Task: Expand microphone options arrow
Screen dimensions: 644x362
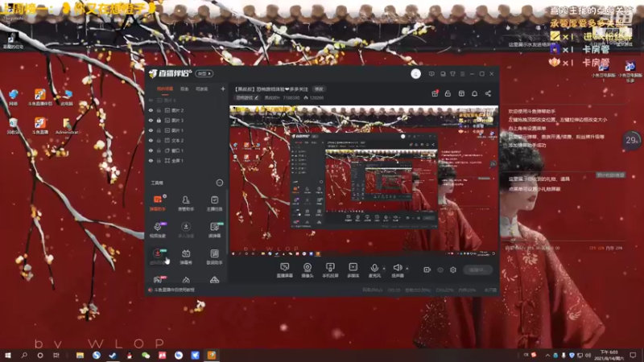Action: (384, 269)
